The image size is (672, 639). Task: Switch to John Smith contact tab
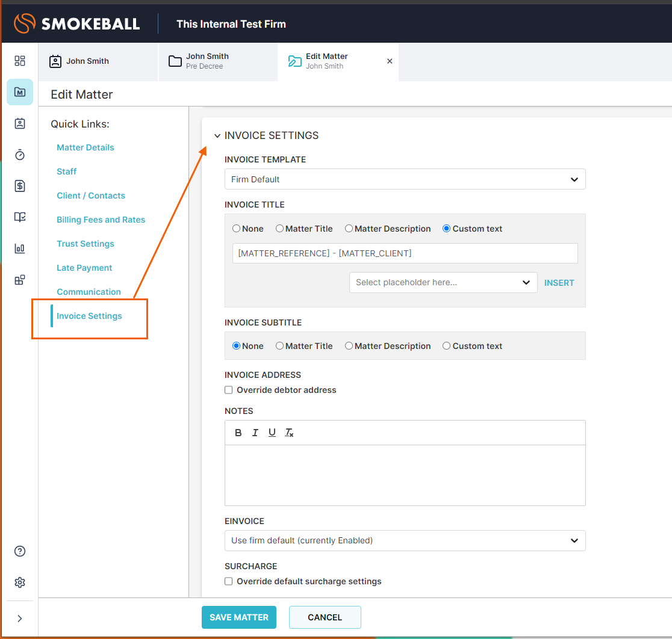(98, 61)
